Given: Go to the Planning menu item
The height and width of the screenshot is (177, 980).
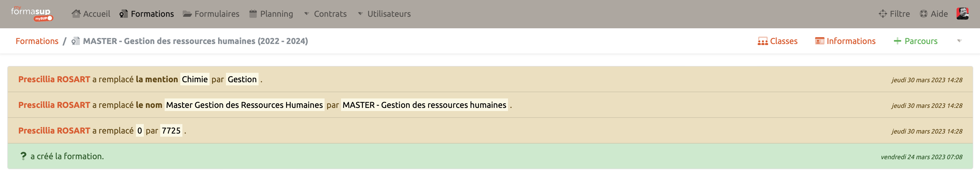Looking at the screenshot, I should coord(276,14).
